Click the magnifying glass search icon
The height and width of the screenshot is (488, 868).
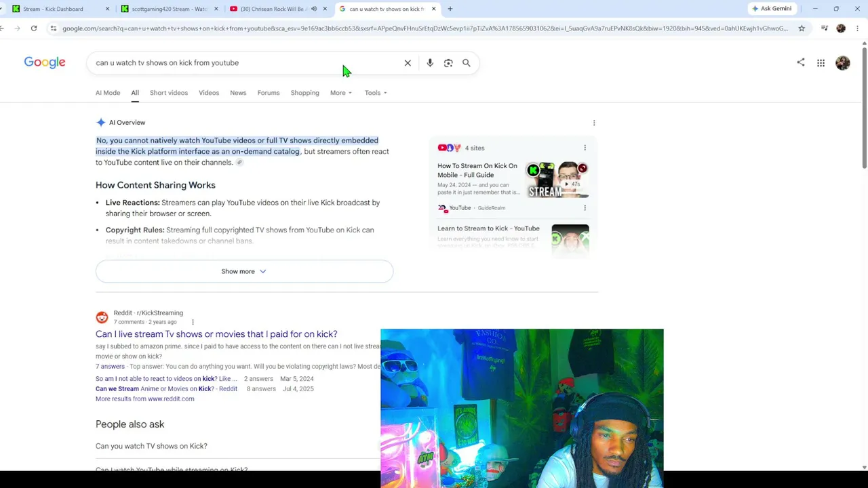pyautogui.click(x=467, y=63)
